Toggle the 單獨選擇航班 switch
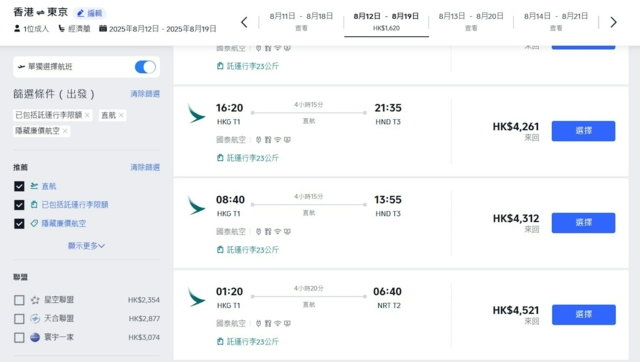This screenshot has width=640, height=362. (x=145, y=67)
